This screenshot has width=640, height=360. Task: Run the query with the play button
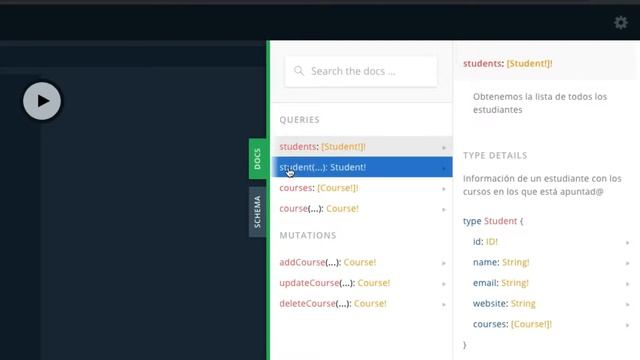[42, 101]
